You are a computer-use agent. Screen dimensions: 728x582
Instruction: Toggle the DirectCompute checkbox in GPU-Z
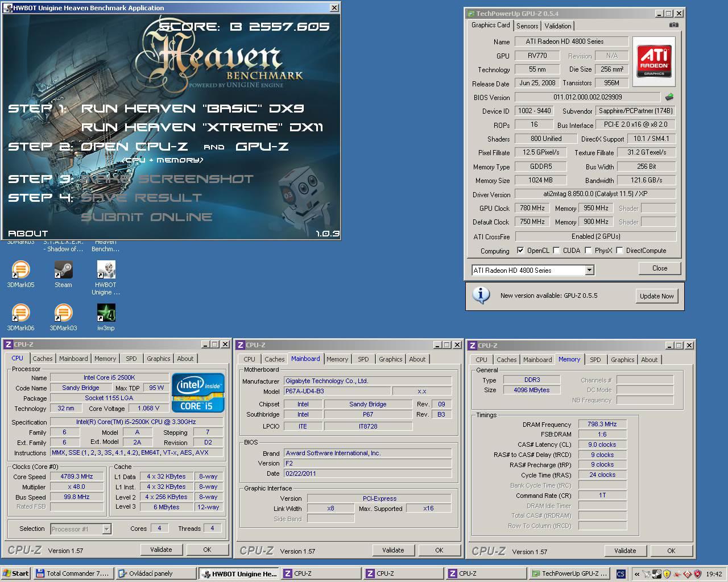pos(619,251)
